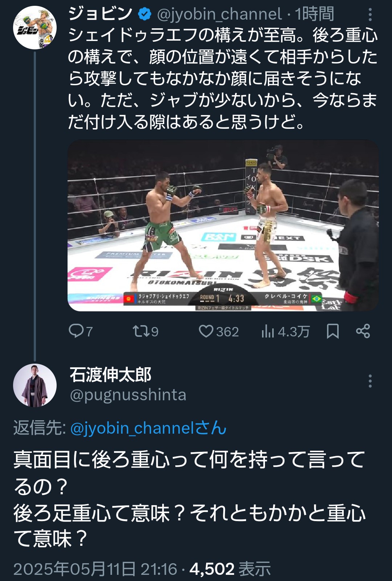
Task: Click the @jyobin_channel link after 返信先
Action: pos(148,428)
